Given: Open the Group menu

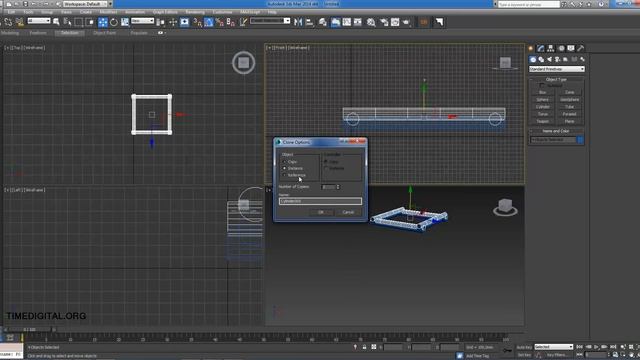Looking at the screenshot, I should (x=47, y=12).
